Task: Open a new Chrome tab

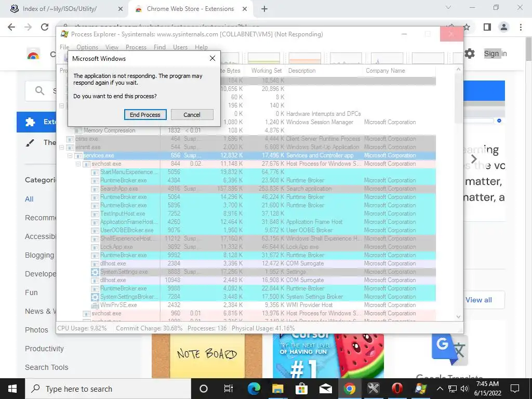Action: click(x=264, y=9)
